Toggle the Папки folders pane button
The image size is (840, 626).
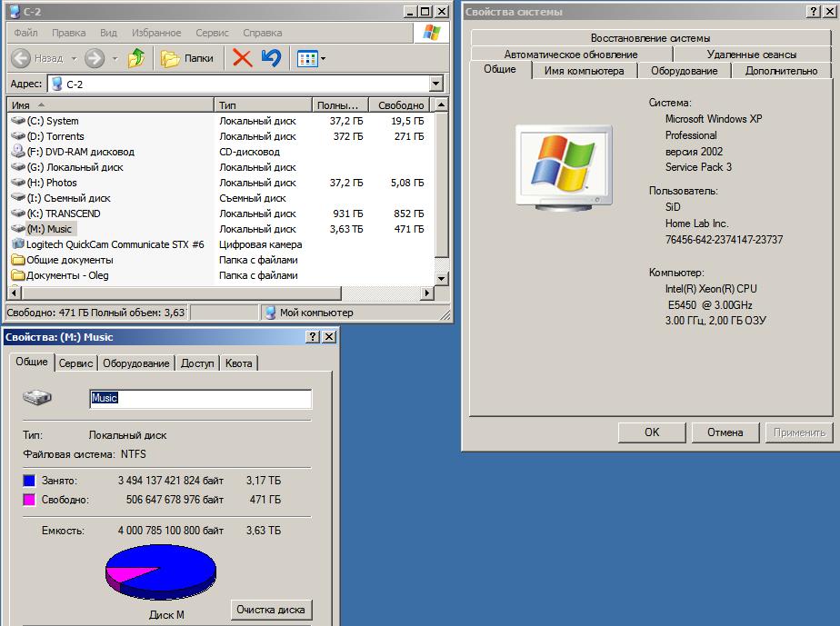click(x=188, y=58)
